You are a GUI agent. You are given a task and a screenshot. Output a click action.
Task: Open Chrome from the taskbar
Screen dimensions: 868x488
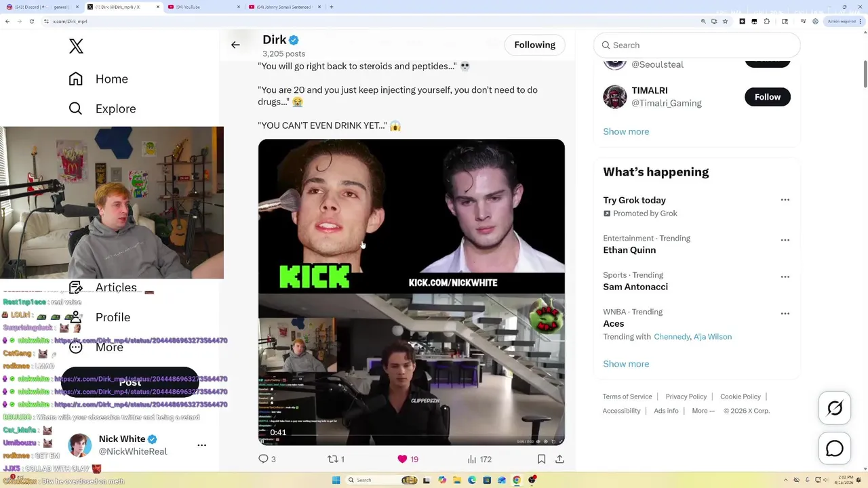[x=517, y=480]
